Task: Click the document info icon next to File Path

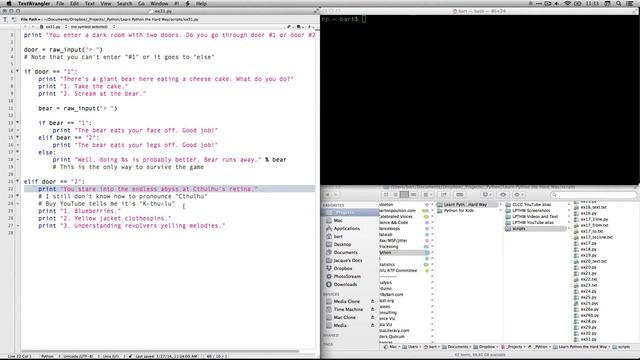Action: (x=14, y=19)
